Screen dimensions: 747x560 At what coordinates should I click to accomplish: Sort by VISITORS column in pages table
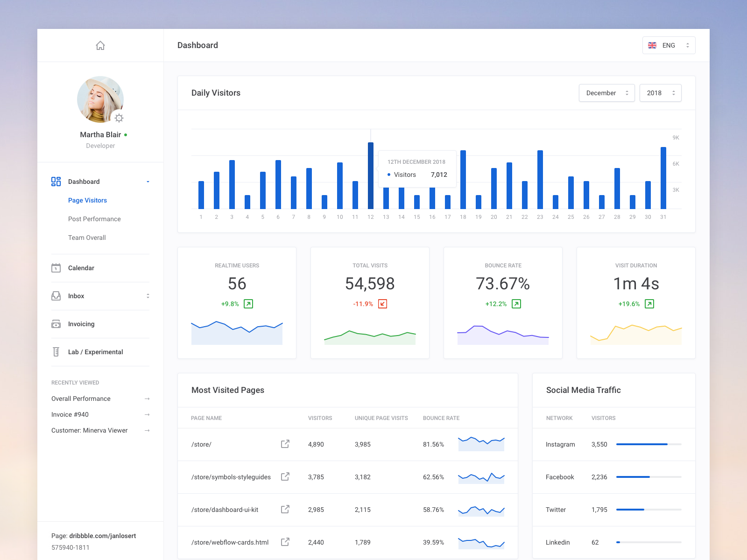click(320, 418)
